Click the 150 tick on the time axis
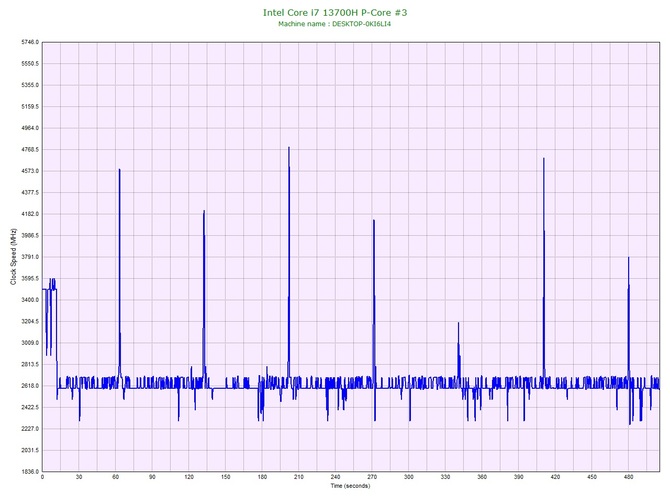 226,477
